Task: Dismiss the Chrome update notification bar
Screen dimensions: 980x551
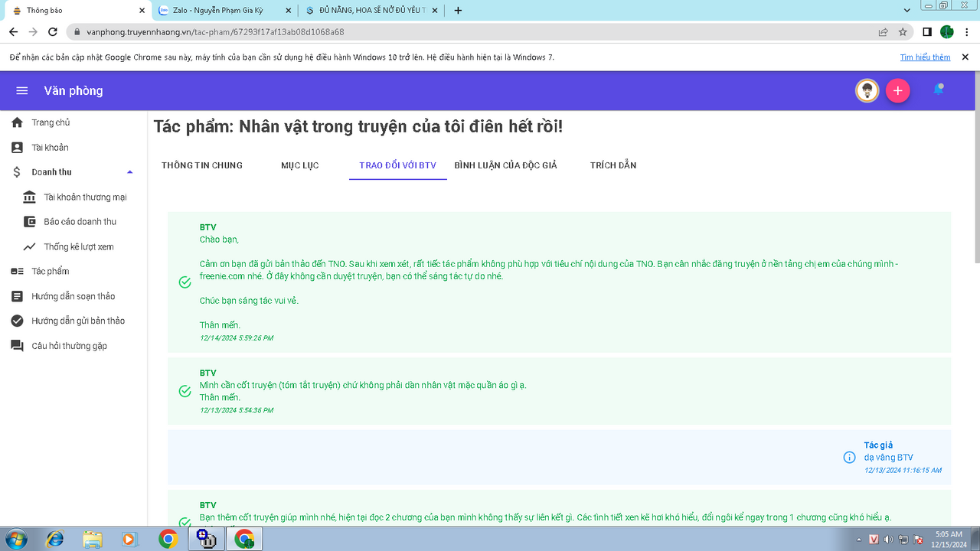Action: coord(965,57)
